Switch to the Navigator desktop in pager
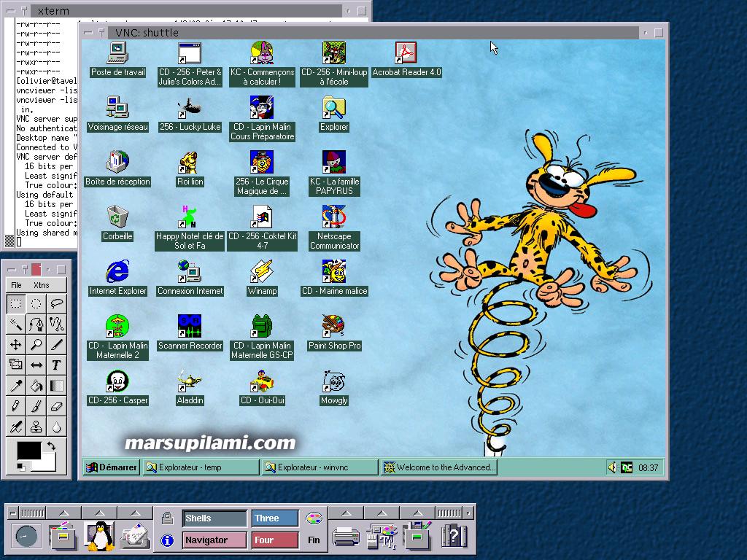The width and height of the screenshot is (747, 560). 214,540
